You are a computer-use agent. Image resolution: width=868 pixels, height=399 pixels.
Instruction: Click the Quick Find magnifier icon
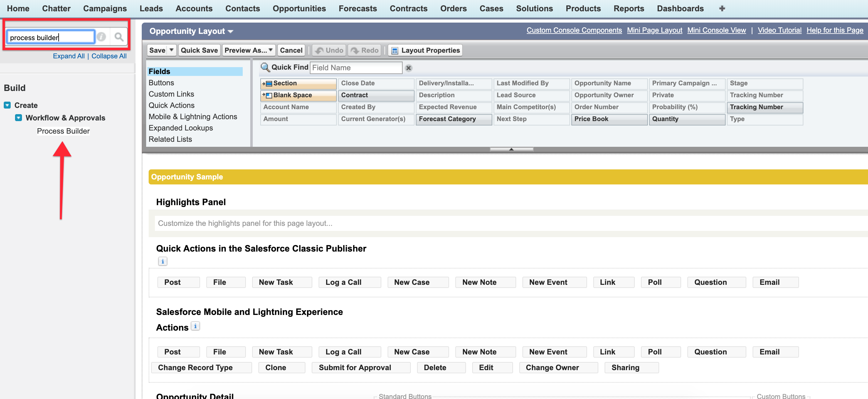coord(265,67)
